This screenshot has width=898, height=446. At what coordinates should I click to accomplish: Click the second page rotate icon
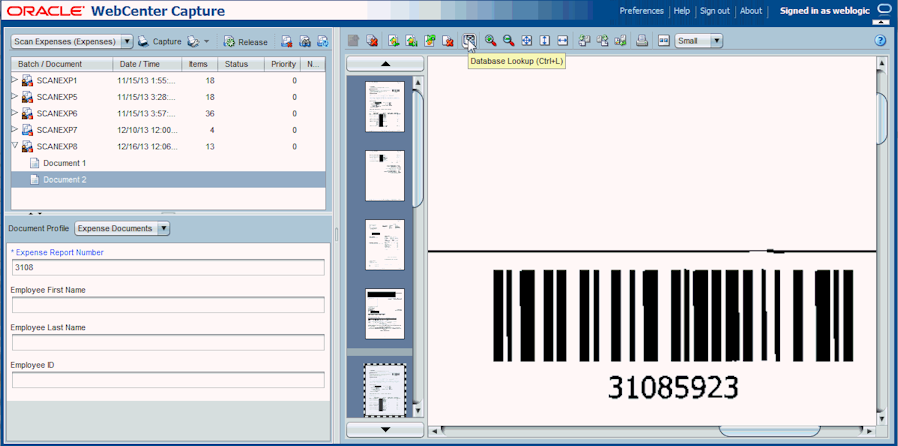click(602, 41)
